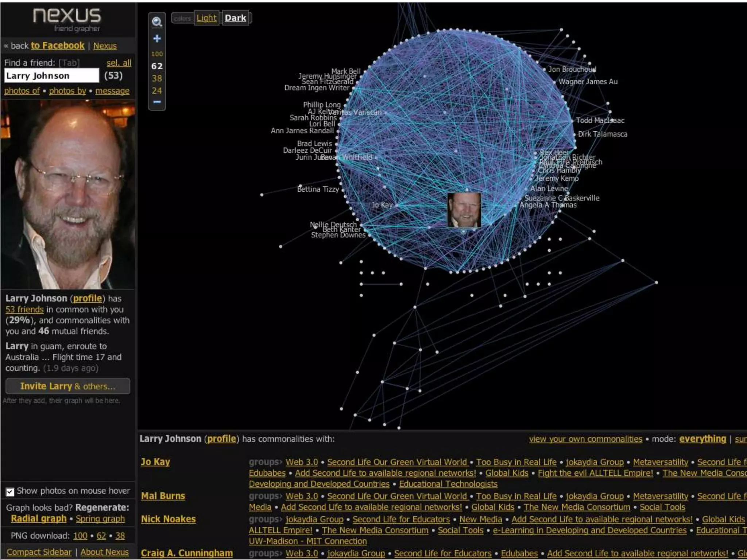Viewport: 747px width, 560px height.
Task: Set zoom level to 100
Action: 157,54
